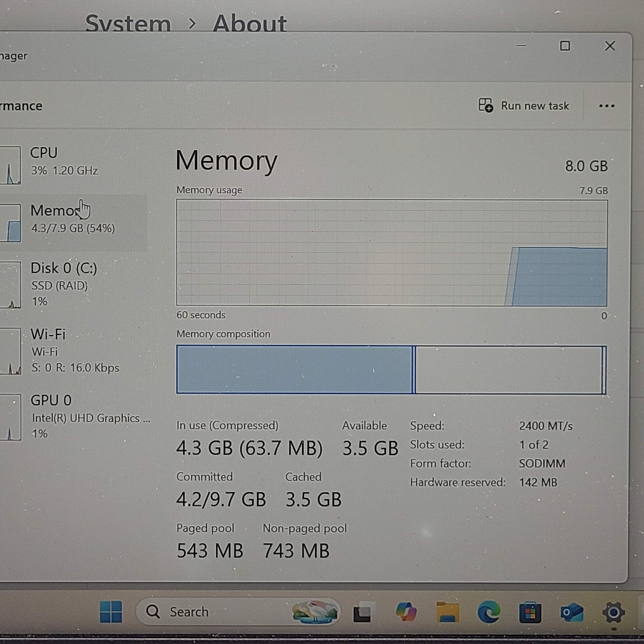The height and width of the screenshot is (644, 644).
Task: Minimize the Task Manager window
Action: pos(521,46)
